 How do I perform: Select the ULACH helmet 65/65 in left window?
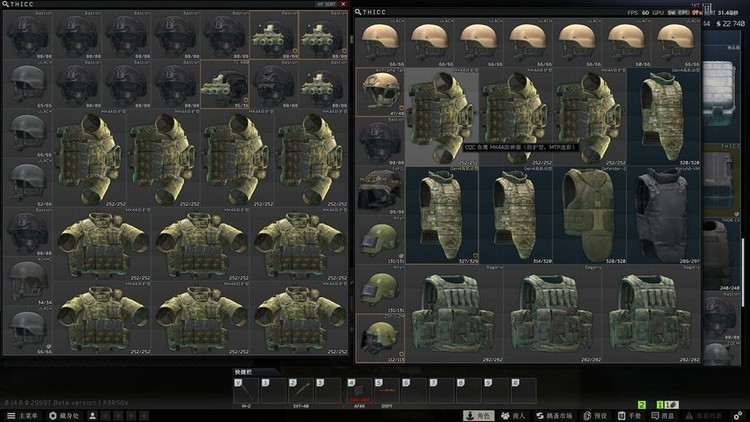click(28, 84)
